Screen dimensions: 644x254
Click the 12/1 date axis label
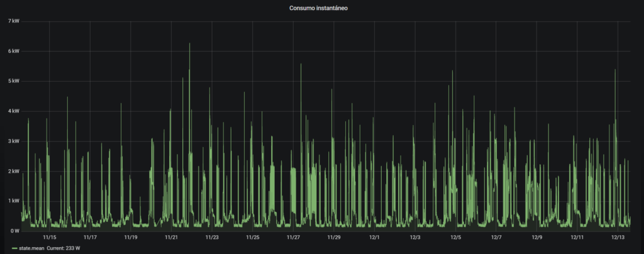[375, 237]
